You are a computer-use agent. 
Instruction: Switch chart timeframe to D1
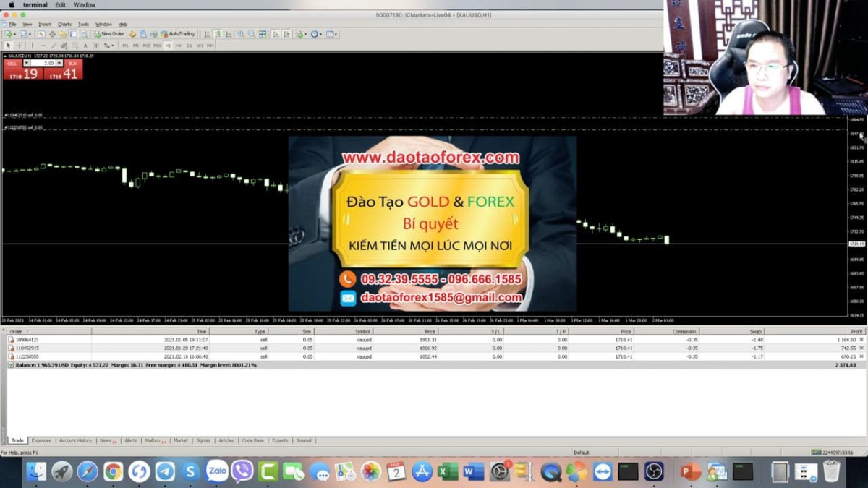pos(189,46)
